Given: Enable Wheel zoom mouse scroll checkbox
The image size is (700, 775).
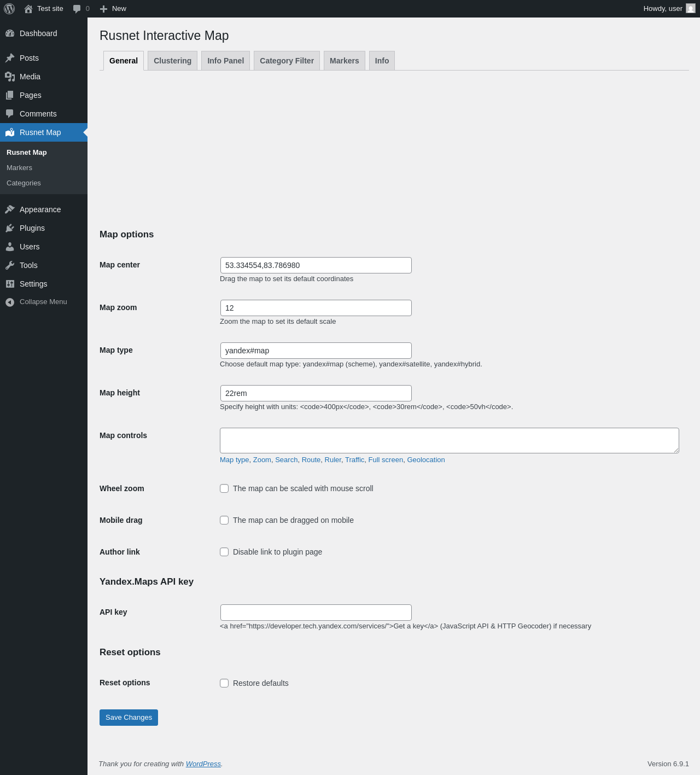Looking at the screenshot, I should point(224,488).
